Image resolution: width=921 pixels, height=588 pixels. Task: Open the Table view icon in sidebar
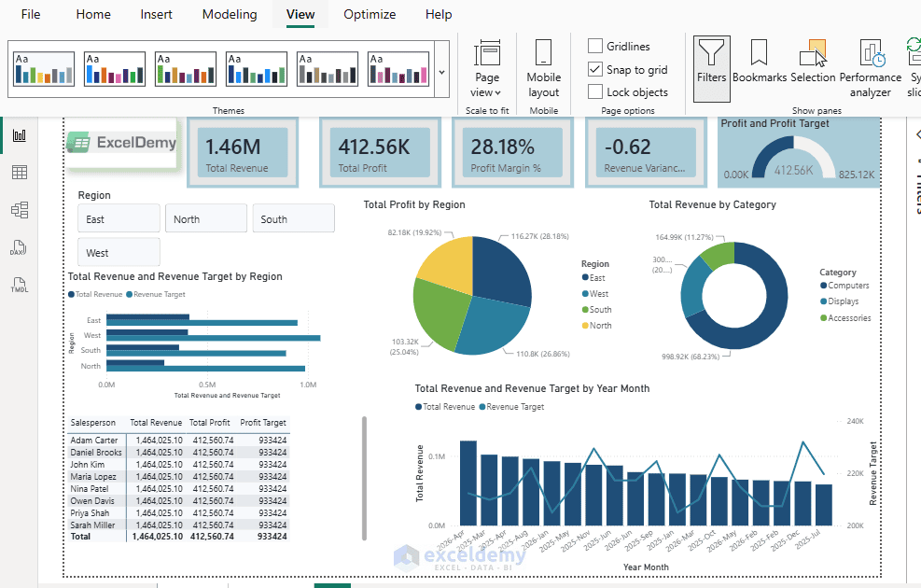pyautogui.click(x=20, y=172)
